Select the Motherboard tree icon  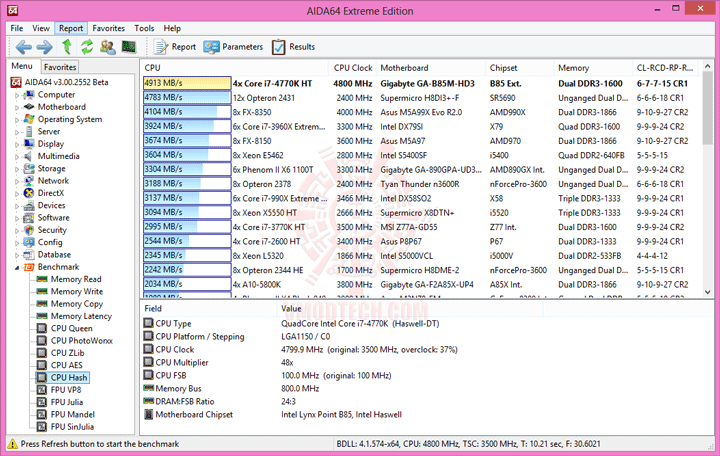(29, 107)
